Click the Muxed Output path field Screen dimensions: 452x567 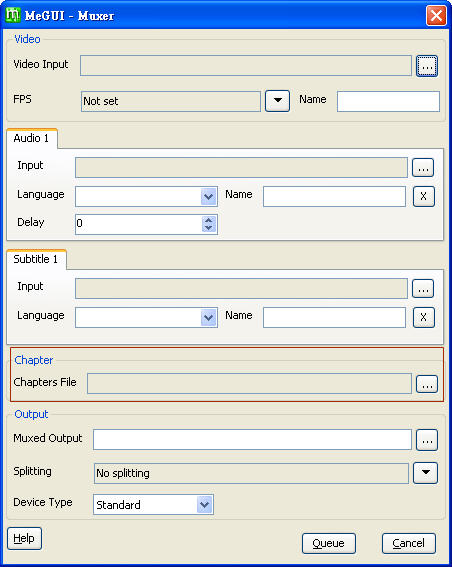click(x=252, y=440)
